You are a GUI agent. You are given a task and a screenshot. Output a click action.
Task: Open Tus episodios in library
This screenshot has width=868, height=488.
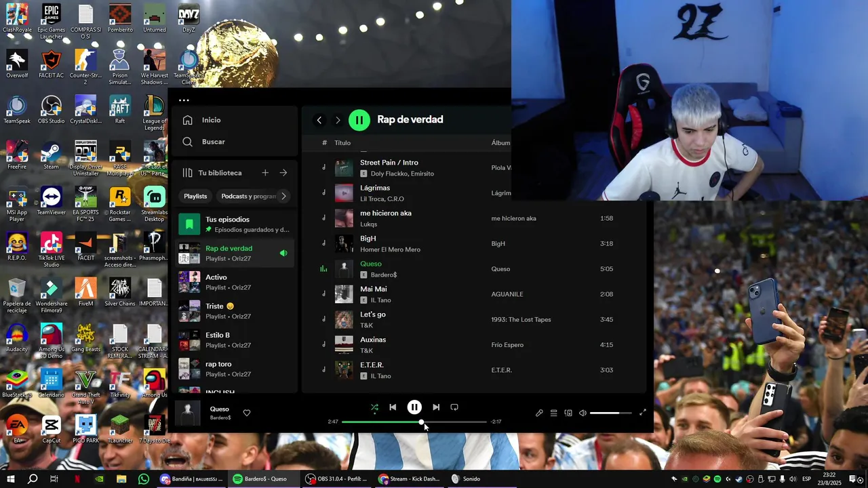[x=235, y=224]
